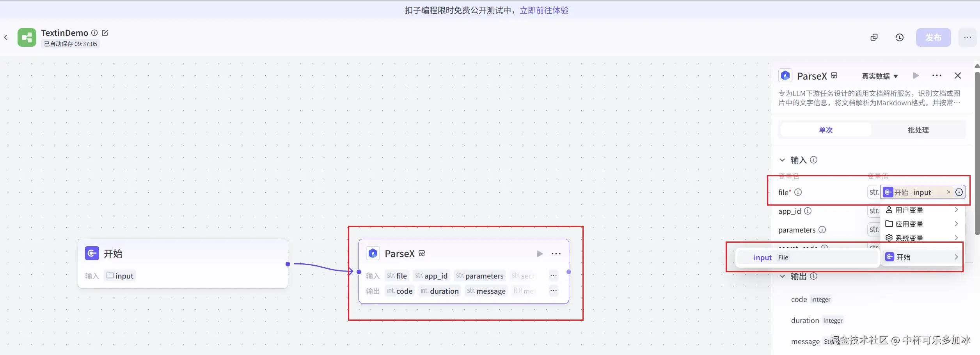Viewport: 980px width, 355px height.
Task: Open str type selector for parameters
Action: tap(874, 229)
